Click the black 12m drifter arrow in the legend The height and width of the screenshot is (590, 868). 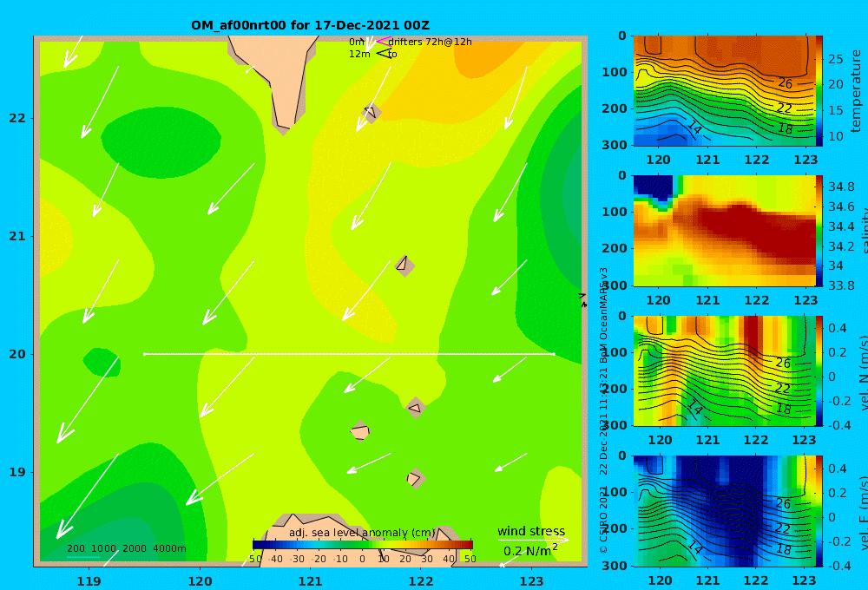pos(384,53)
